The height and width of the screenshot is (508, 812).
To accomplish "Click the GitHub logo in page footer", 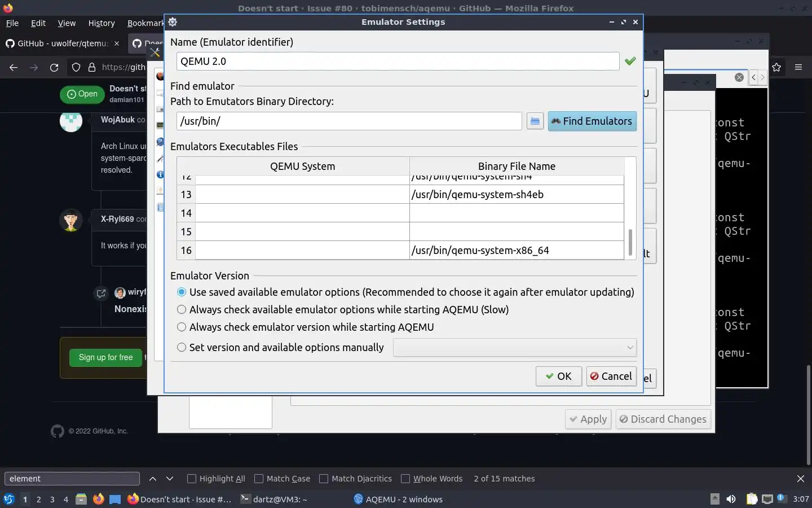I will coord(58,431).
